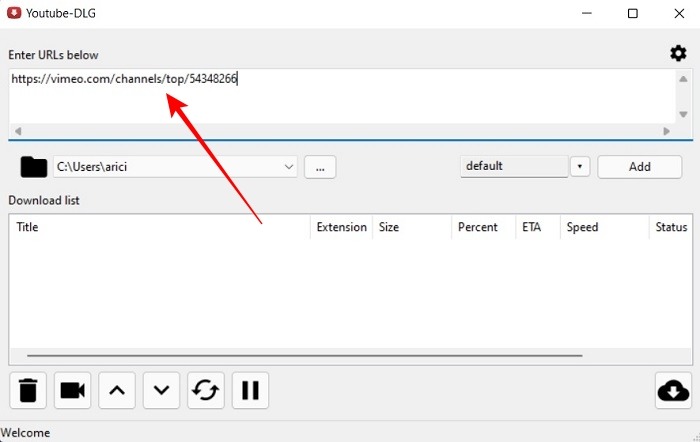Screen dimensions: 700x442
Task: Click the Size column header
Action: tap(412, 227)
